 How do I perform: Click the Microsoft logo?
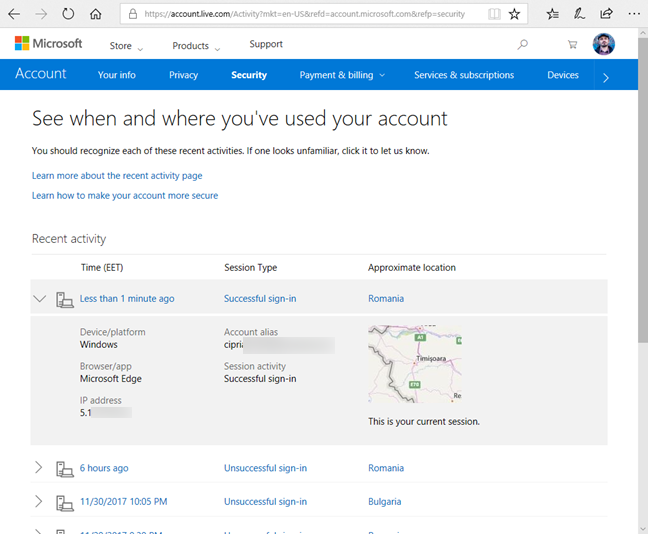point(48,43)
